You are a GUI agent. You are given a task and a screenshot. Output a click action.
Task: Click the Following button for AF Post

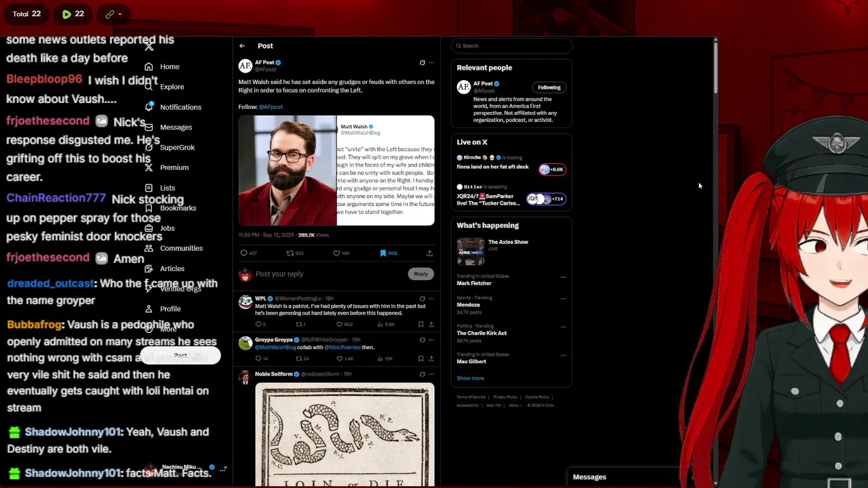pos(549,87)
